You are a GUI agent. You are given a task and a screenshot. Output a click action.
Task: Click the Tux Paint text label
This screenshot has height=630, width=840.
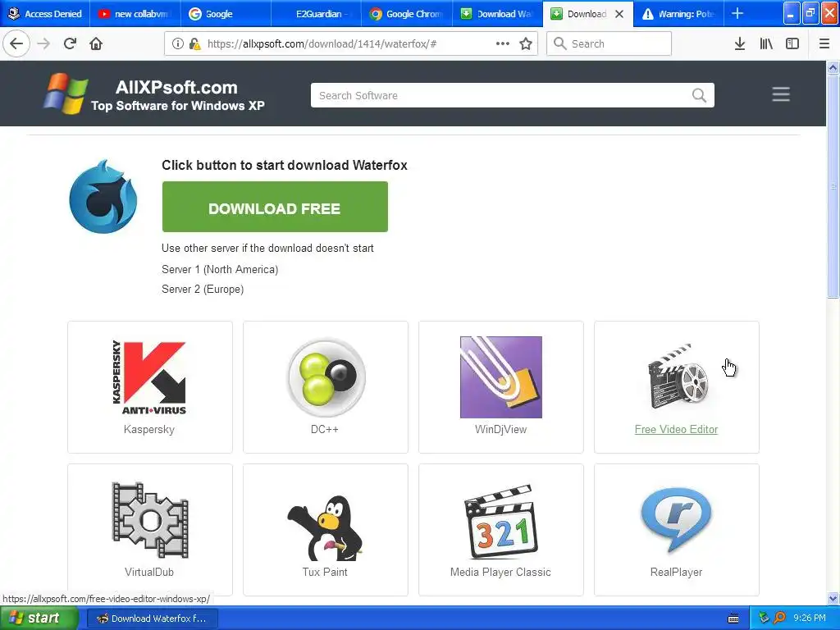[325, 572]
